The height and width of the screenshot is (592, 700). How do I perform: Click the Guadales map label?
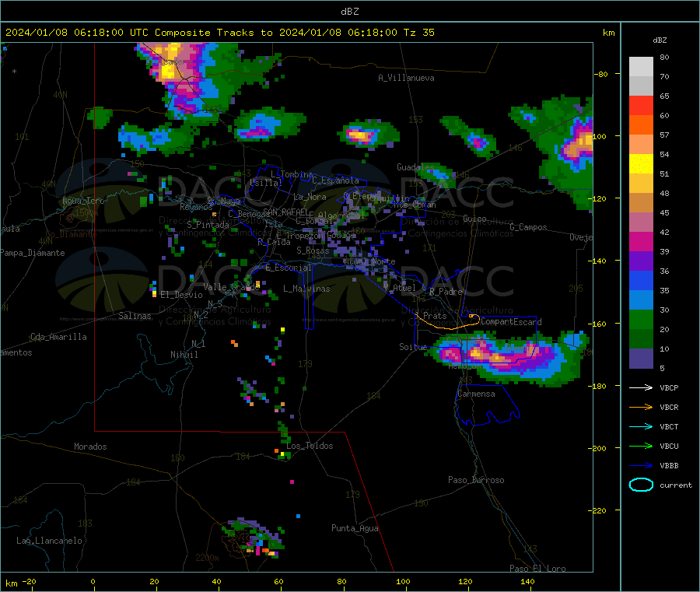click(415, 167)
